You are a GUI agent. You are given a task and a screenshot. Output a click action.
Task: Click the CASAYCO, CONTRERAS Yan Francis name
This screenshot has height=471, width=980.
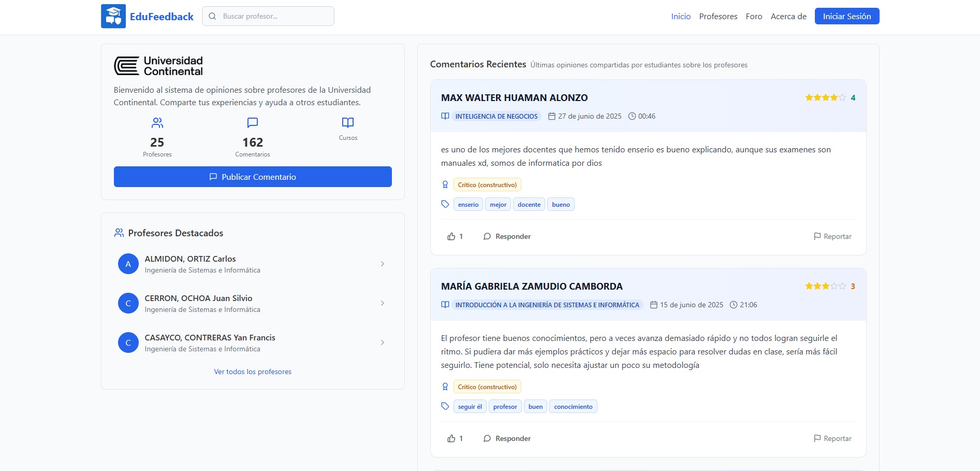pos(210,337)
